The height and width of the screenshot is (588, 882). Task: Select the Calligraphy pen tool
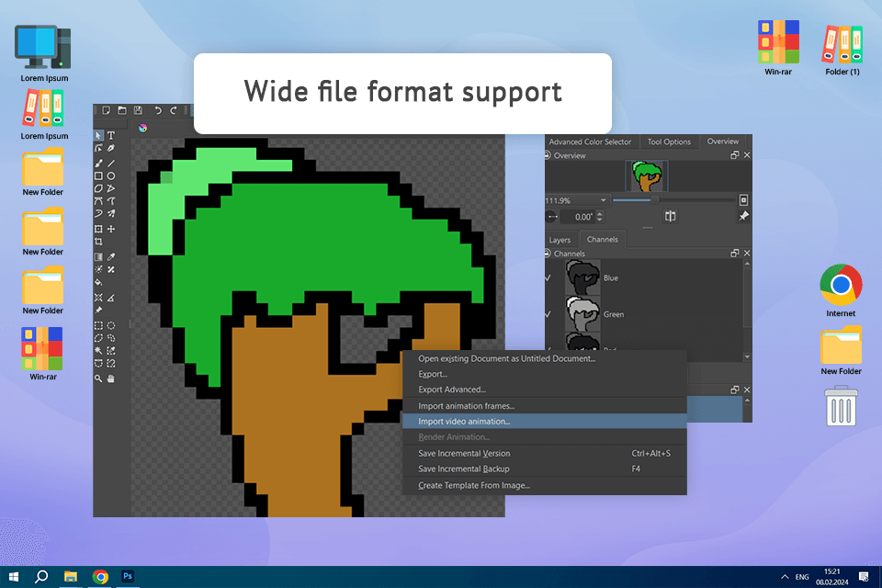pos(111,149)
